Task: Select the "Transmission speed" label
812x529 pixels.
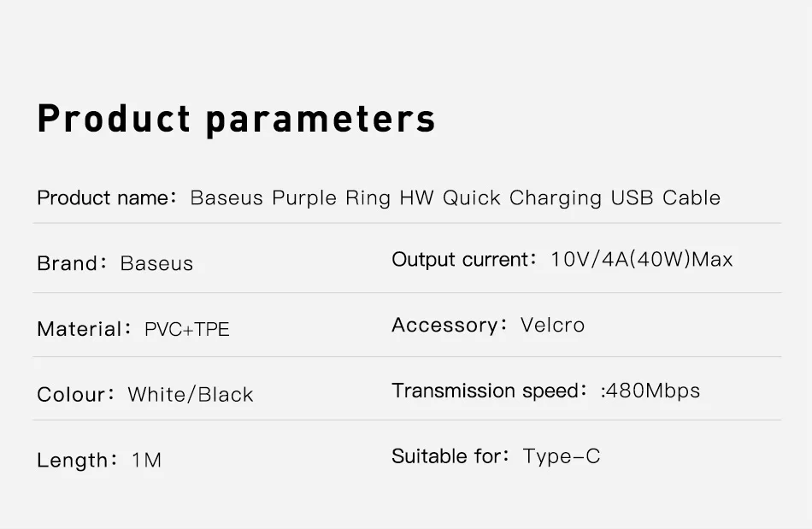Action: 485,391
